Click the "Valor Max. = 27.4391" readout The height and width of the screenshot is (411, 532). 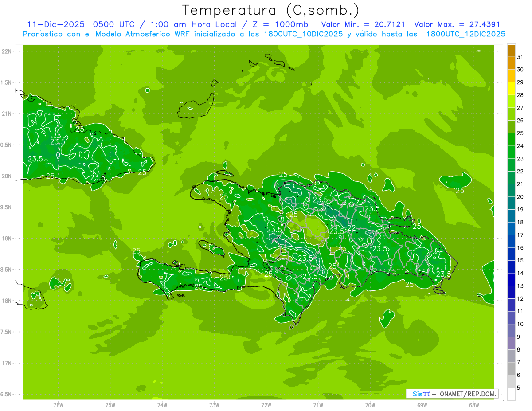tap(457, 24)
